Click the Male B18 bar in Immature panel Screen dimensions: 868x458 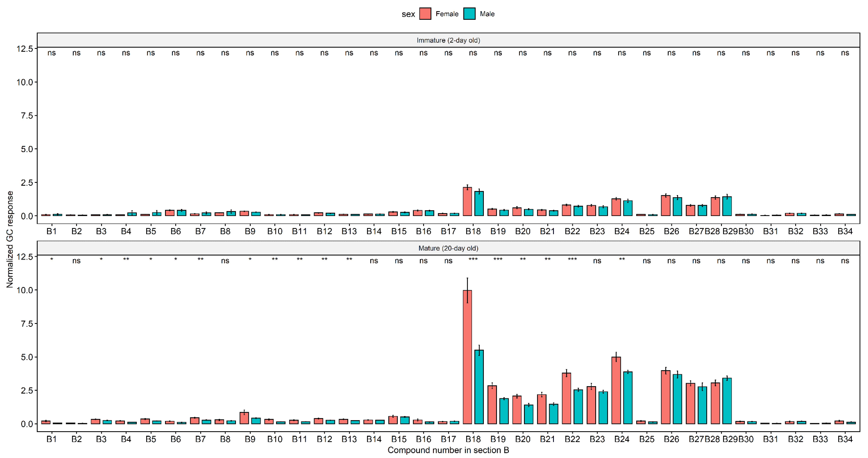pyautogui.click(x=479, y=203)
